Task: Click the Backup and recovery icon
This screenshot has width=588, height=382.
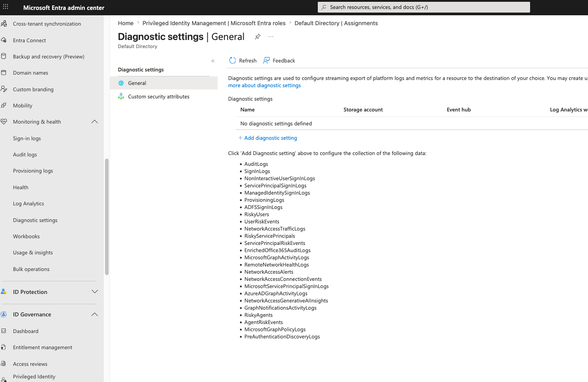Action: (x=4, y=57)
